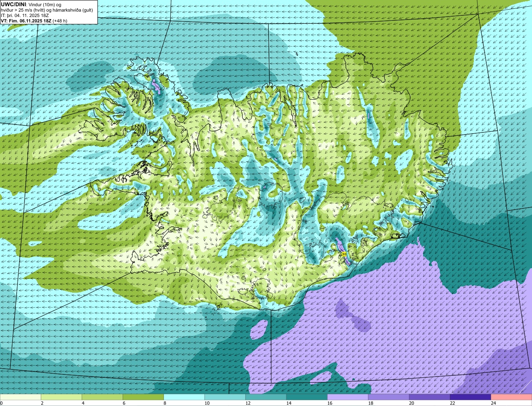Image resolution: width=532 pixels, height=406 pixels.
Task: Select the olive green 6–8 m/s swatch
Action: click(144, 397)
